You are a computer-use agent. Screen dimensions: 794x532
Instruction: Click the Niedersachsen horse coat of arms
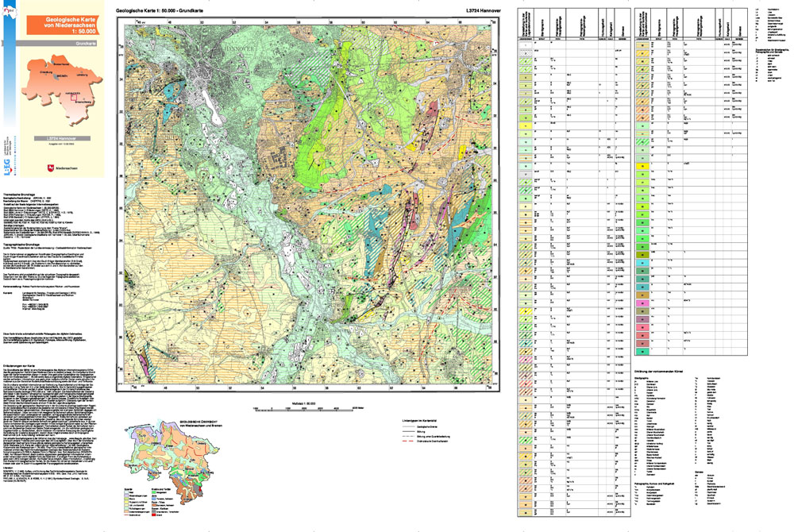pyautogui.click(x=48, y=168)
